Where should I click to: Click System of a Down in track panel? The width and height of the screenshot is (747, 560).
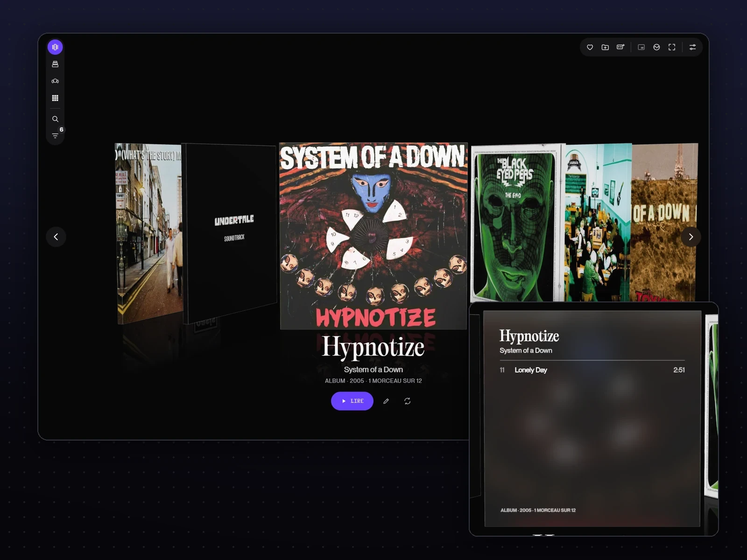pyautogui.click(x=526, y=350)
